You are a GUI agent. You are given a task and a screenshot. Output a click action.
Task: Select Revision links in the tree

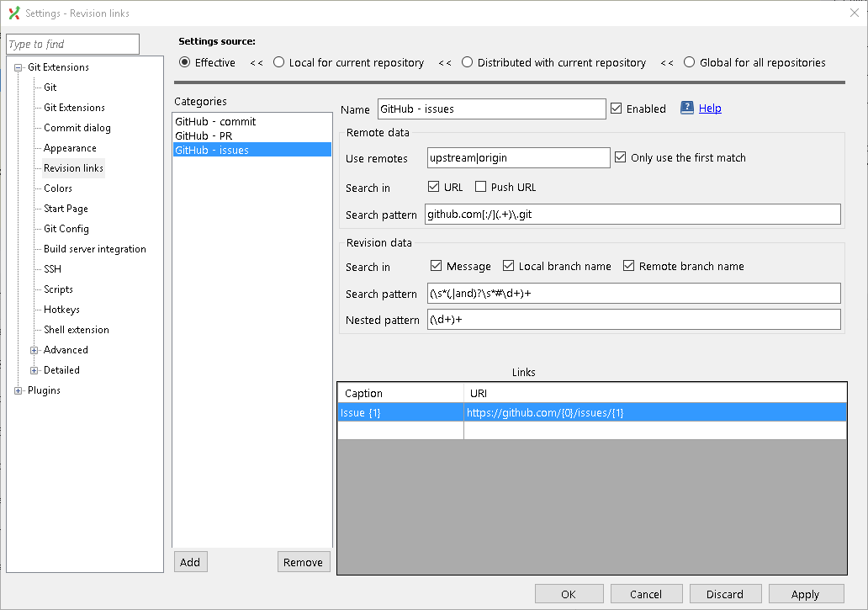[74, 168]
